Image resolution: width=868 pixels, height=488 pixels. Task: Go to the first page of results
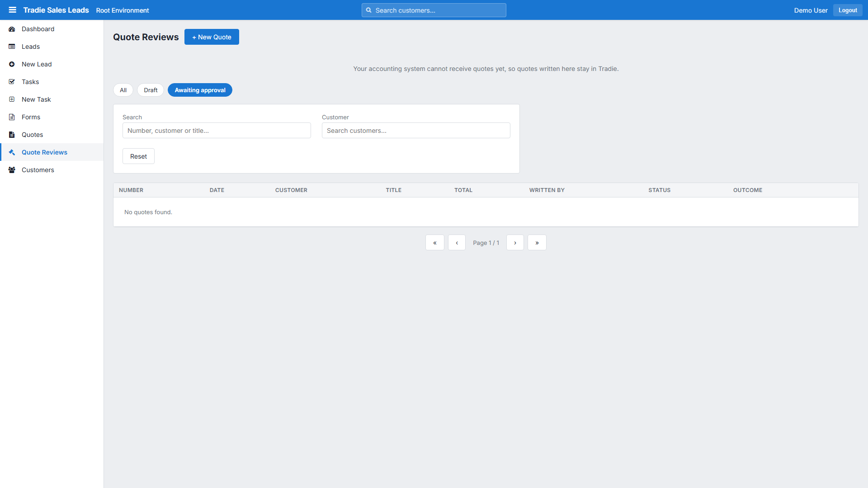tap(435, 243)
